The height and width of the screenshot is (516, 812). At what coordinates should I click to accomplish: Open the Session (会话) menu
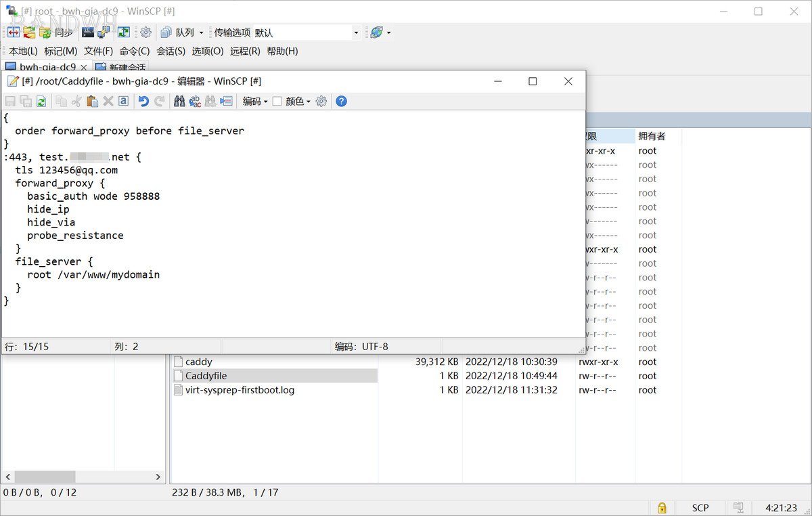click(171, 51)
